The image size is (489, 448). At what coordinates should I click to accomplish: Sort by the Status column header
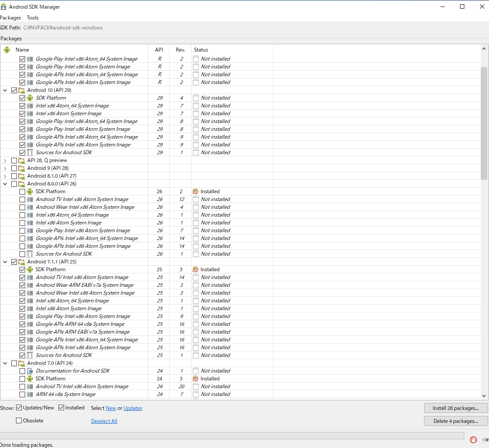pos(201,49)
